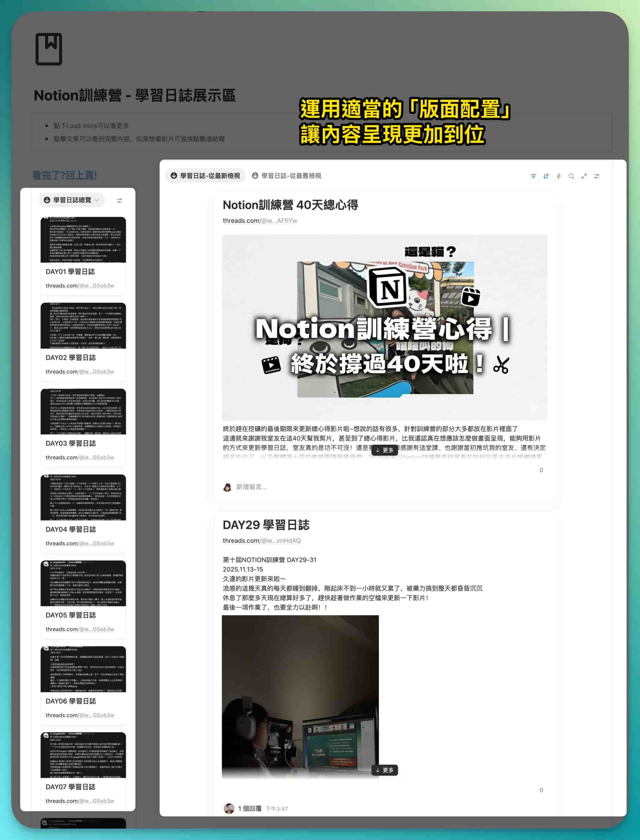Switch to 學習日誌-從最舊檢視 tab
640x840 pixels.
point(287,176)
